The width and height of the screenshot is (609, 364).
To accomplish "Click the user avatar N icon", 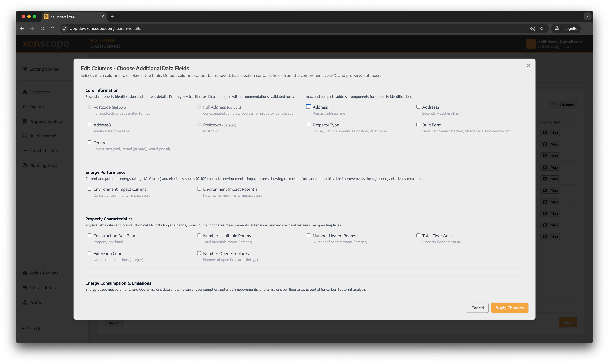I will [530, 44].
